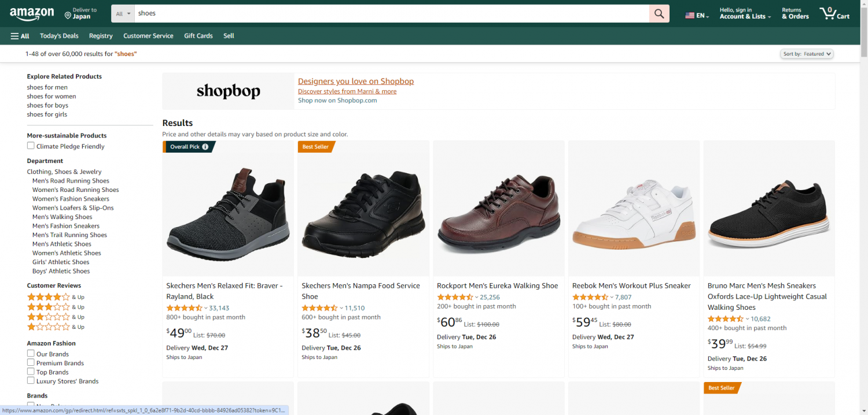Click star rating of Skechers Braver shoe
The width and height of the screenshot is (868, 415).
(185, 308)
